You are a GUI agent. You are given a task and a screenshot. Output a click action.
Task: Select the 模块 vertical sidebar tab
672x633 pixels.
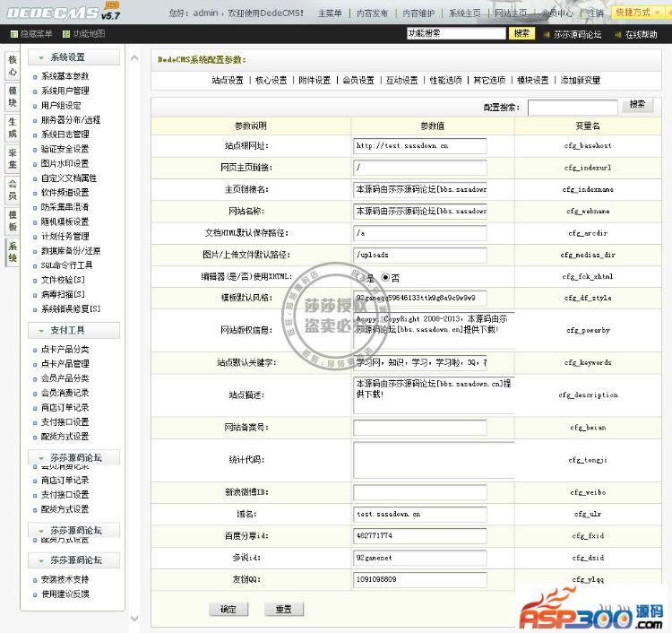tap(13, 97)
